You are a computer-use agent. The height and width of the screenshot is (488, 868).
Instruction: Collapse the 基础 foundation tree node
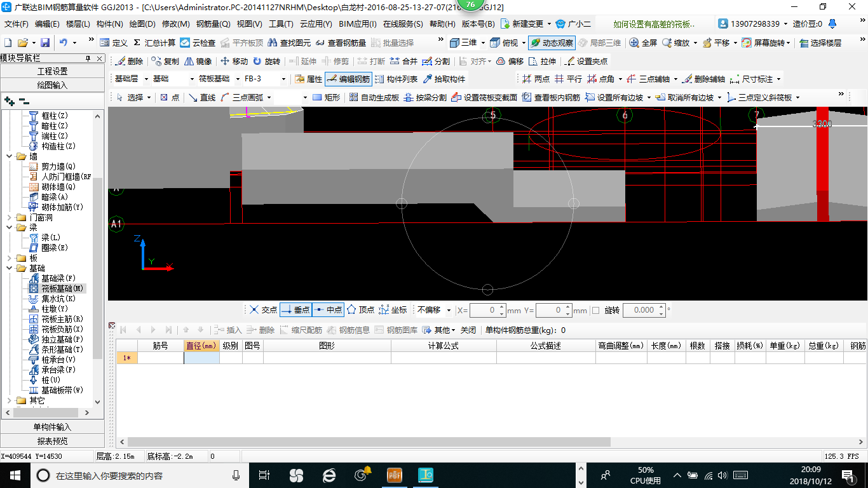pos(9,268)
